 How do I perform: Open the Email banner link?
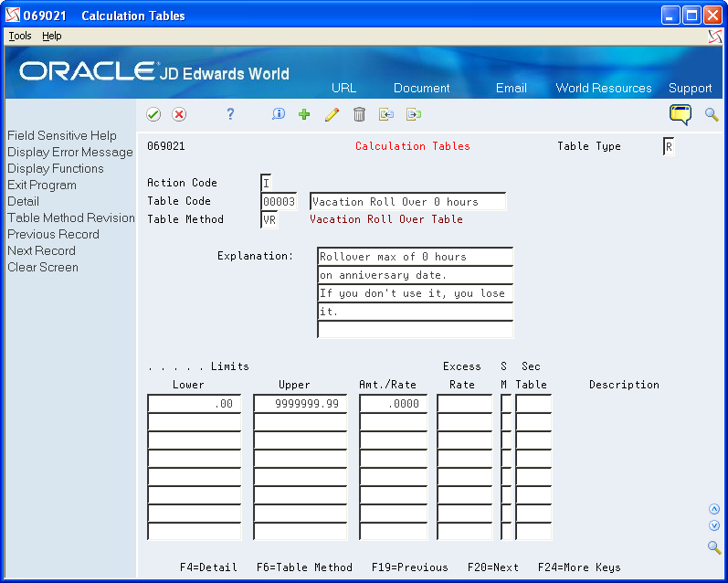click(512, 88)
